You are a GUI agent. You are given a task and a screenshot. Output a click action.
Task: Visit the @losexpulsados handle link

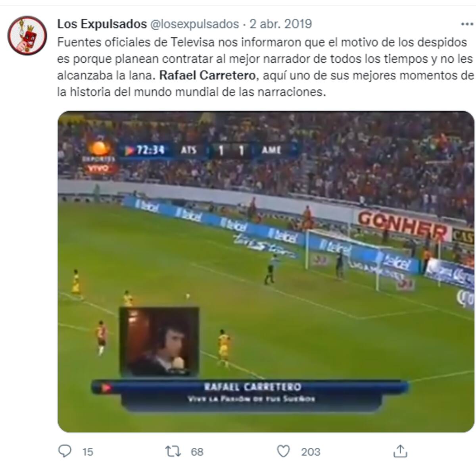195,24
